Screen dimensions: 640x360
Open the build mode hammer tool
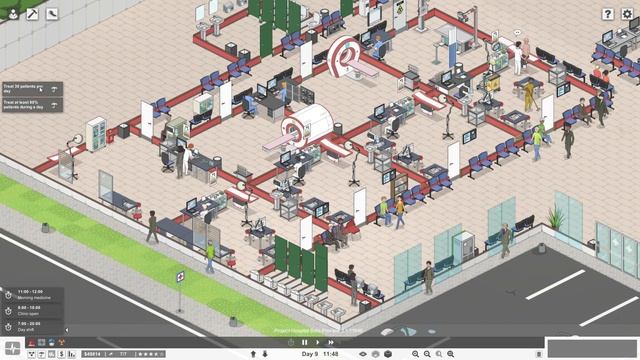point(32,14)
